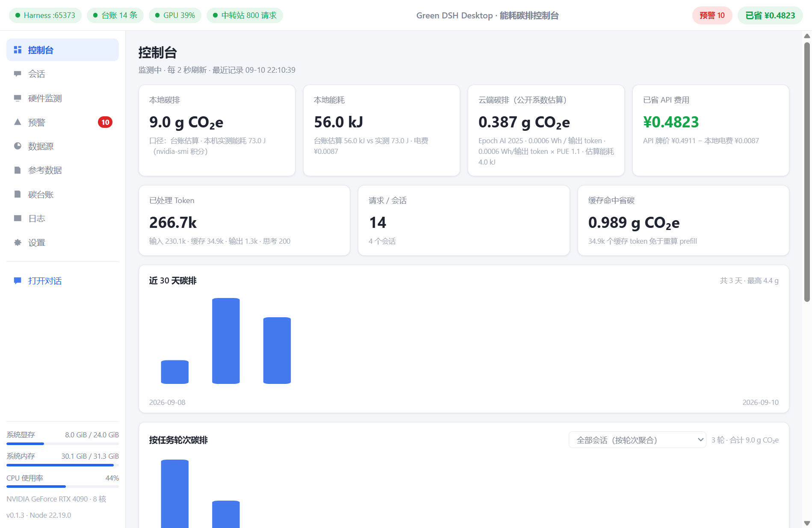Click the 已处理 Token 266.7k value
The image size is (812, 528).
[x=173, y=223]
